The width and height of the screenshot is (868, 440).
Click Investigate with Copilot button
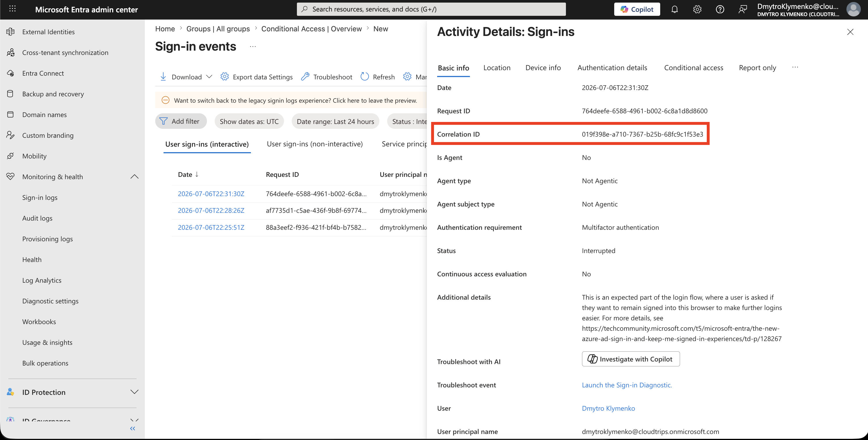[x=630, y=359]
